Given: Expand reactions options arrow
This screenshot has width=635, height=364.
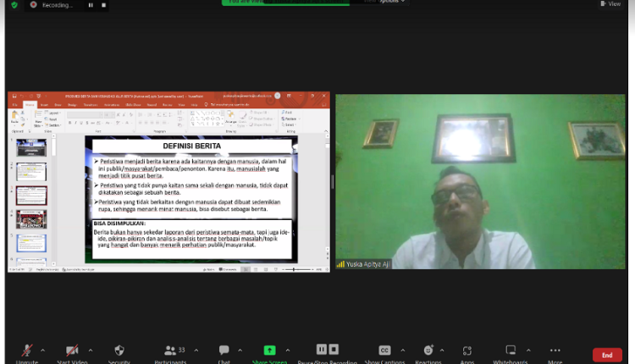Looking at the screenshot, I should 442,350.
